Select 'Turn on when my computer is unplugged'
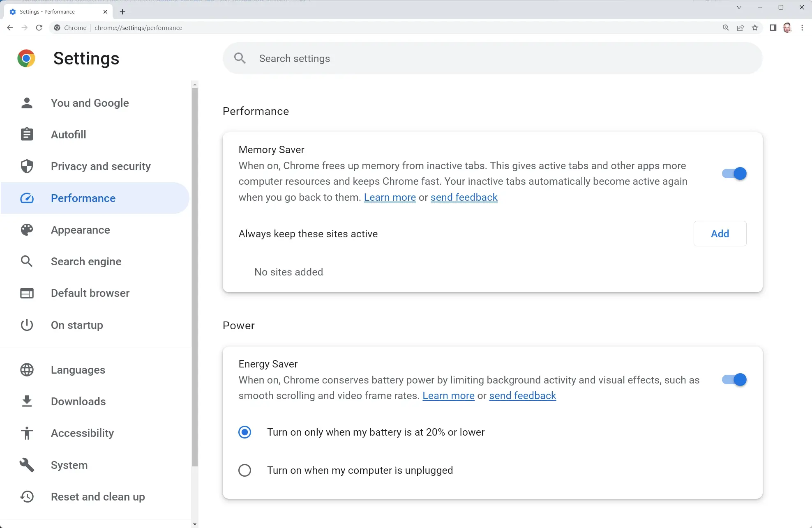 [245, 470]
